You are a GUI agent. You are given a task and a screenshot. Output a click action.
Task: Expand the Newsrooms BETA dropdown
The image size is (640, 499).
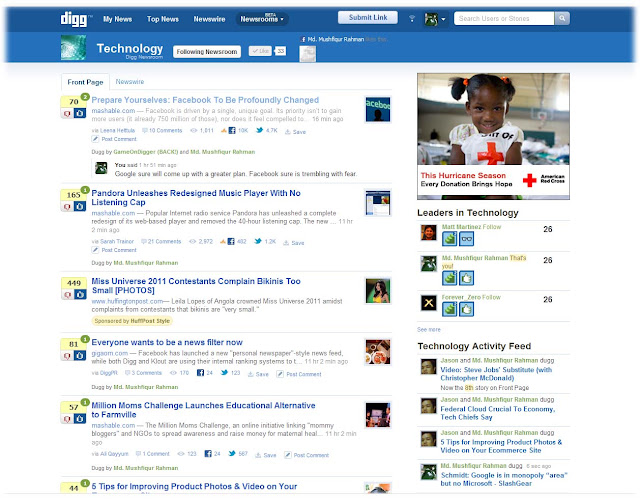click(262, 19)
